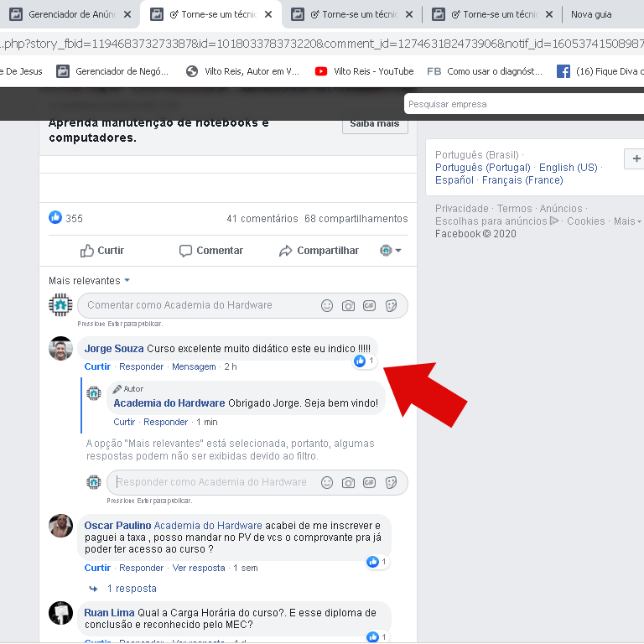644x644 pixels.
Task: Open emoji picker in reply box
Action: pos(327,483)
